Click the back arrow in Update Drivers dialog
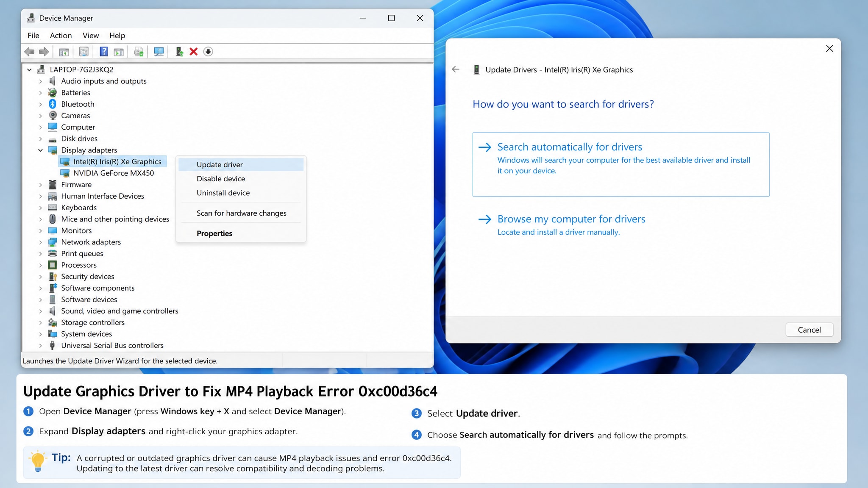The image size is (868, 488). tap(456, 69)
